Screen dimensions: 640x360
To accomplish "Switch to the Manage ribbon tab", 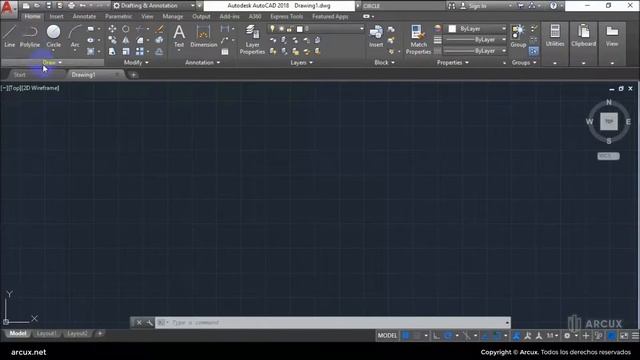I will (x=173, y=16).
